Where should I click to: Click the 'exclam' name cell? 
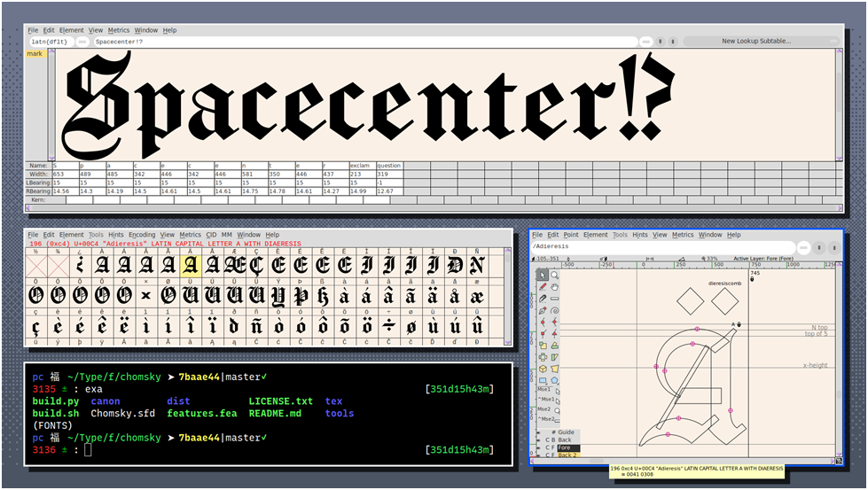tap(363, 166)
